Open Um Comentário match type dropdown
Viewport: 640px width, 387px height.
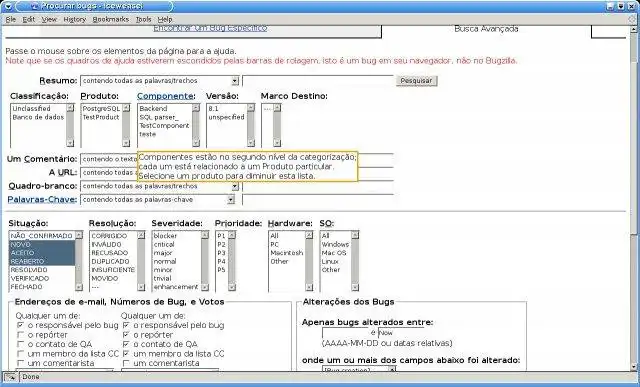(109, 159)
